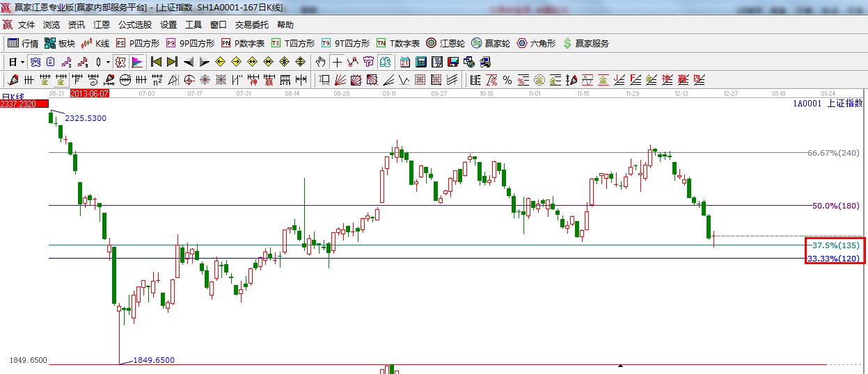Open the 交易委托 menu
Image resolution: width=868 pixels, height=374 pixels.
(x=251, y=24)
